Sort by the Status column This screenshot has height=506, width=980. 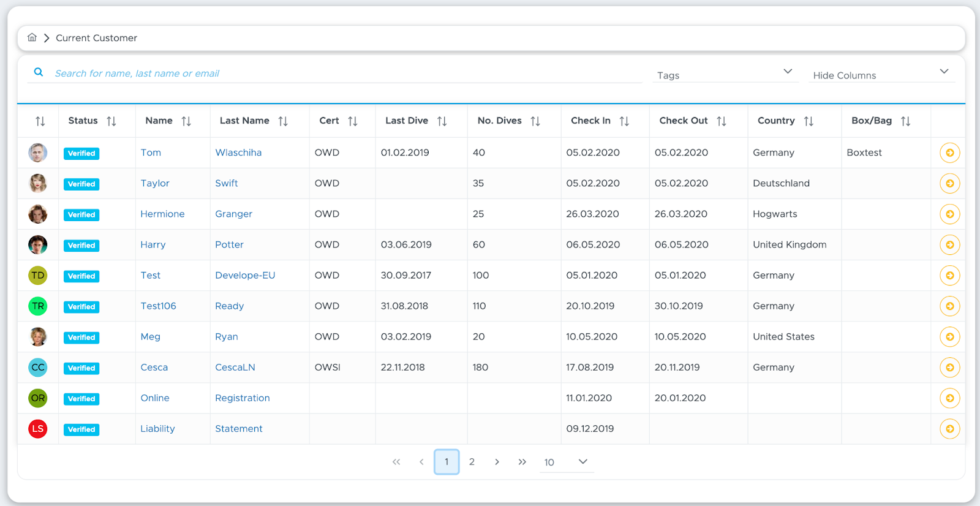(111, 121)
